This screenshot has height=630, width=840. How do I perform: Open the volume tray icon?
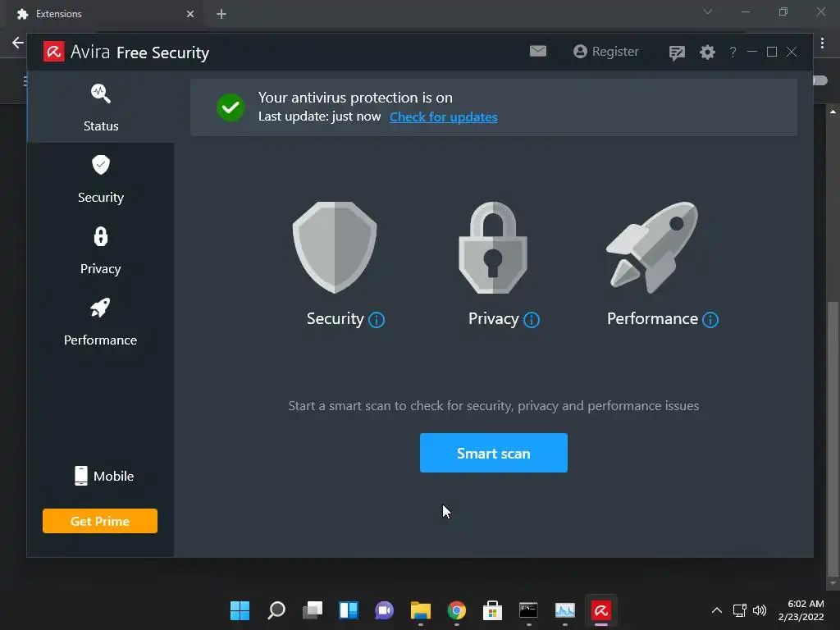759,610
